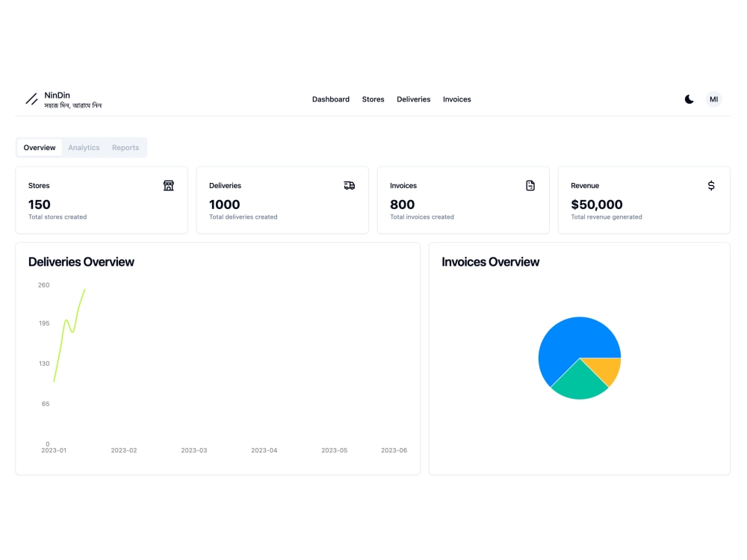This screenshot has width=747, height=560.
Task: Click the NinDin double-slash logo icon
Action: coord(31,99)
